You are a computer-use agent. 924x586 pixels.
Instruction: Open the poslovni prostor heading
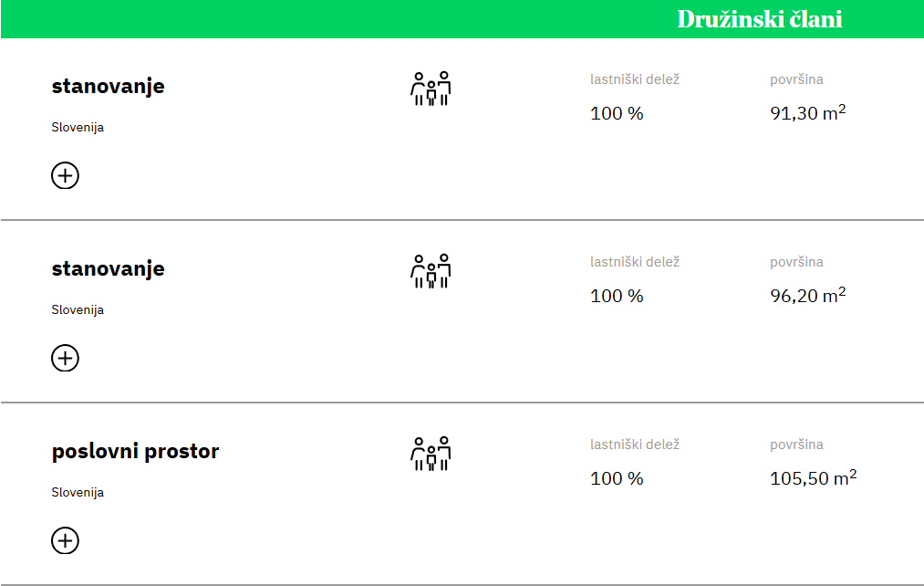(x=135, y=451)
